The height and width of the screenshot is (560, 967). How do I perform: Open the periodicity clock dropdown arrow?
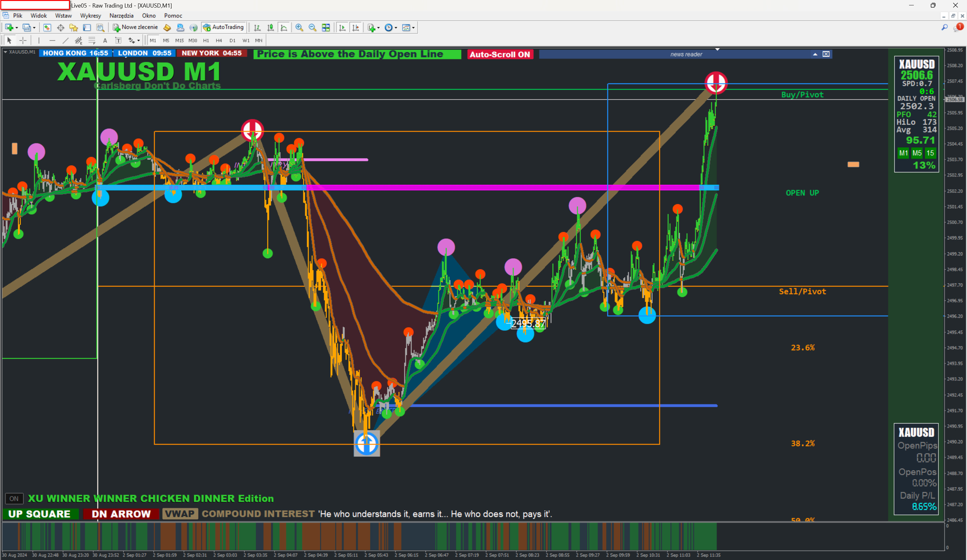(396, 28)
